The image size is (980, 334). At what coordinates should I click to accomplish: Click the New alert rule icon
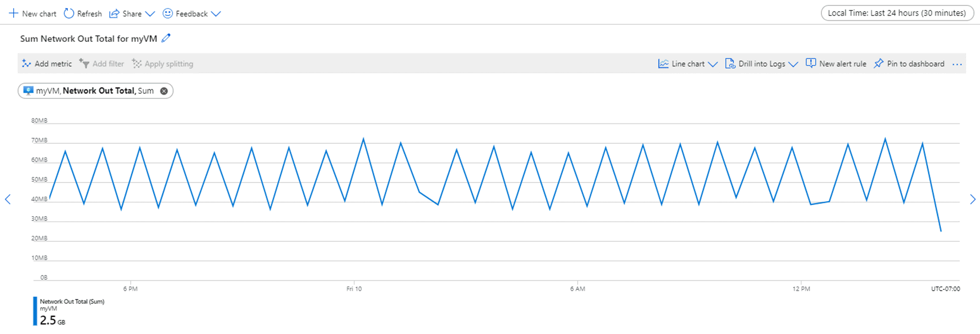[x=810, y=63]
